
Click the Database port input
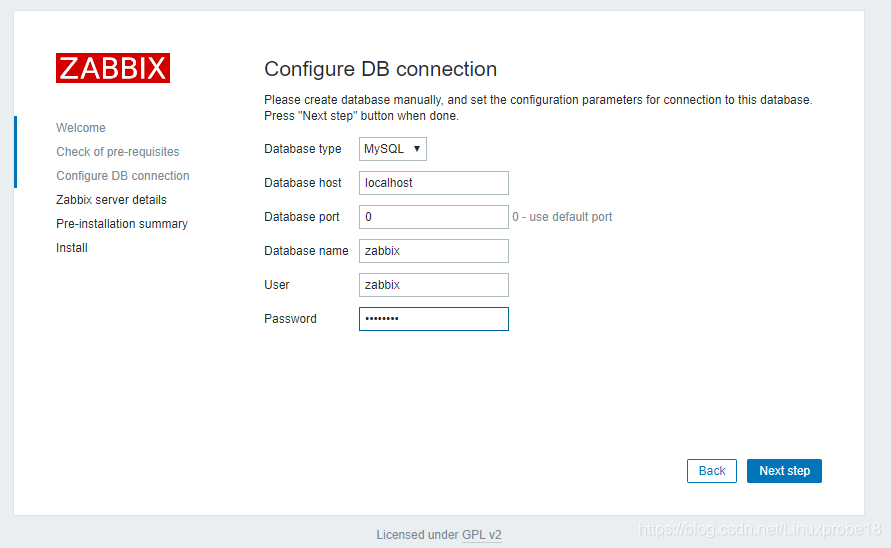pos(434,217)
